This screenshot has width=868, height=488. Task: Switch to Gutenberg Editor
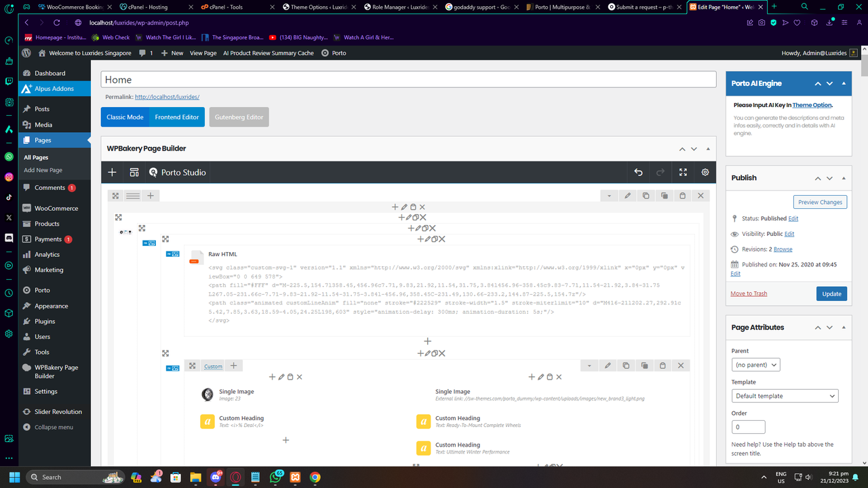[x=239, y=117]
